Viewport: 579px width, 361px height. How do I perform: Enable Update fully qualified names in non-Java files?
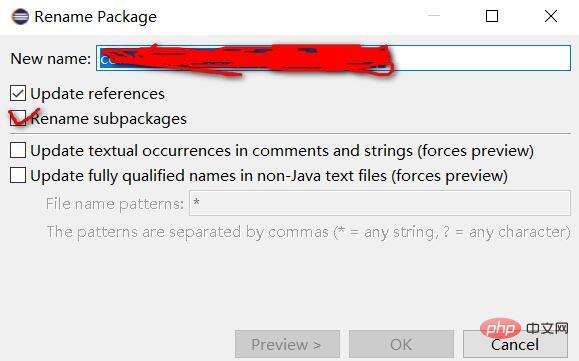(x=18, y=175)
